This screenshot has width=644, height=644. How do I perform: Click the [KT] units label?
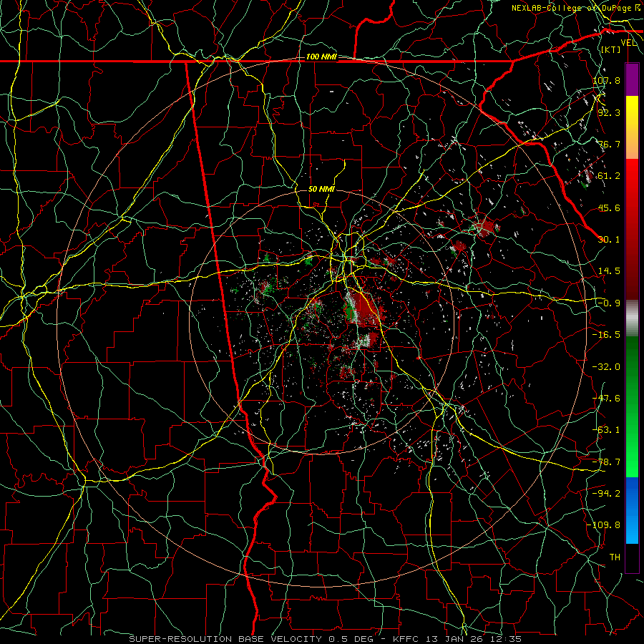tap(611, 49)
